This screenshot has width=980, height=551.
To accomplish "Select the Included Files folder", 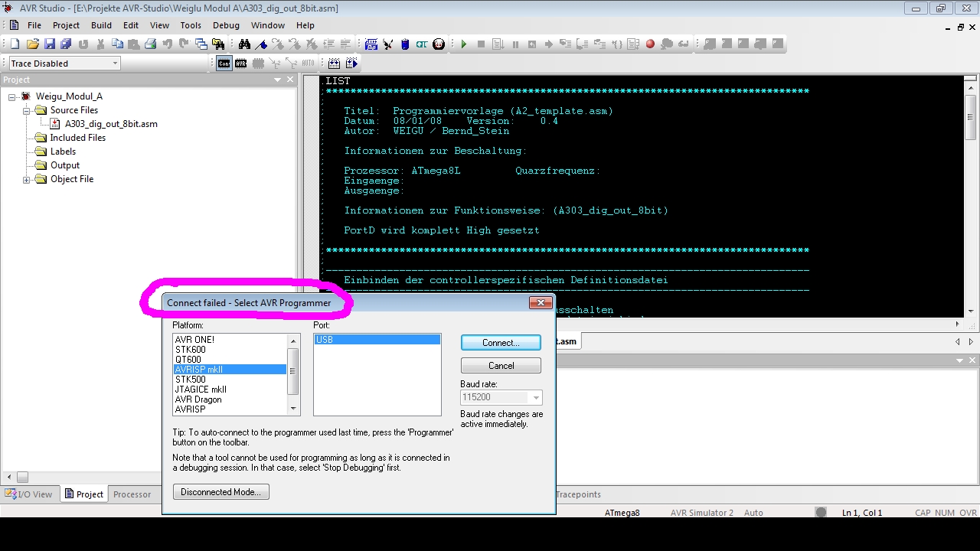I will (x=78, y=138).
